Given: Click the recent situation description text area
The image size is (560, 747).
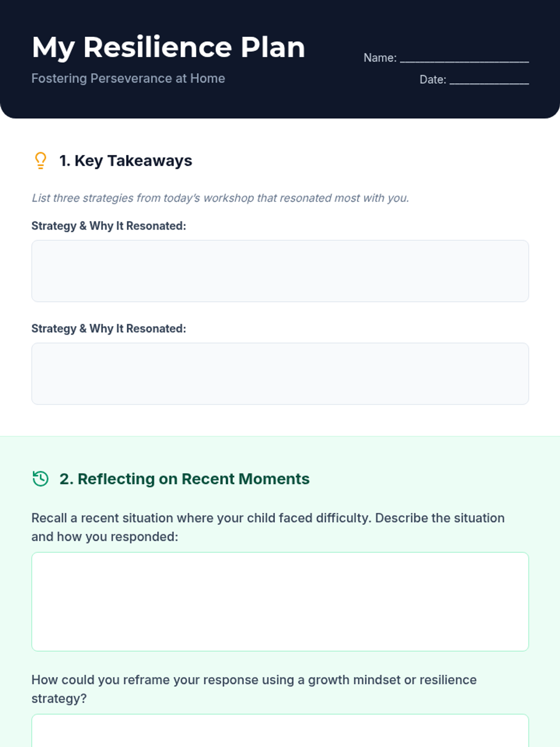Looking at the screenshot, I should click(x=280, y=602).
